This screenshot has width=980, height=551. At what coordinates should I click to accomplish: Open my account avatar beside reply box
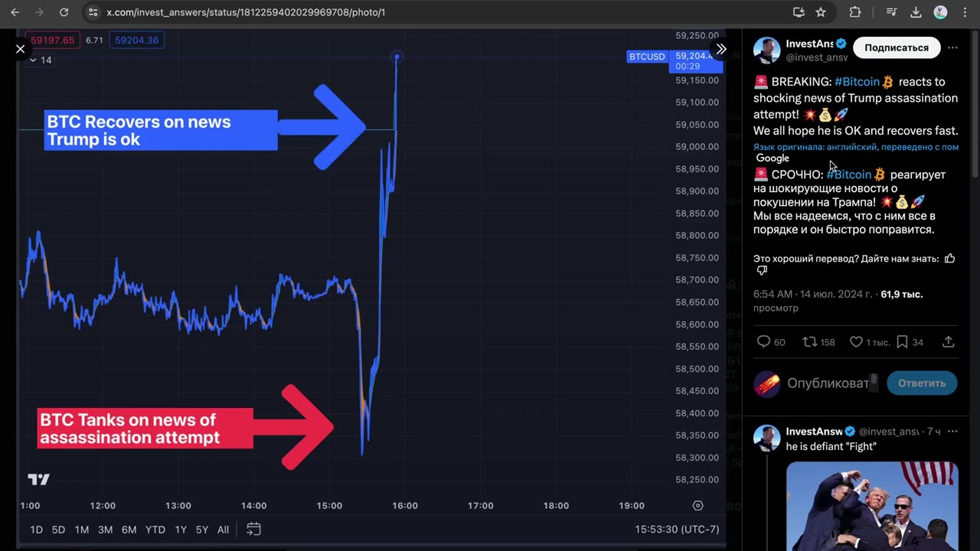click(766, 383)
